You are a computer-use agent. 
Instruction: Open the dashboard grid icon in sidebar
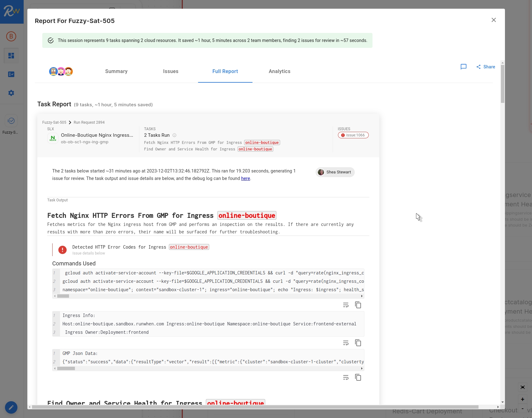coord(11,56)
